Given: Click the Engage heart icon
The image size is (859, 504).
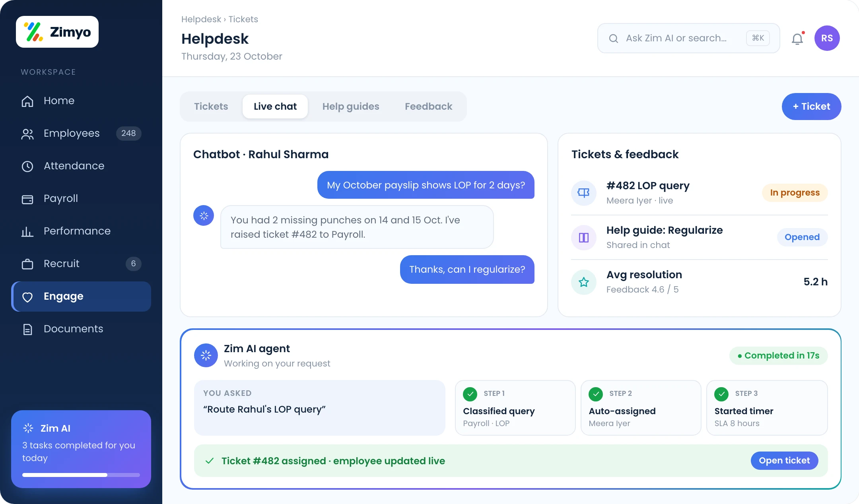Looking at the screenshot, I should point(27,297).
